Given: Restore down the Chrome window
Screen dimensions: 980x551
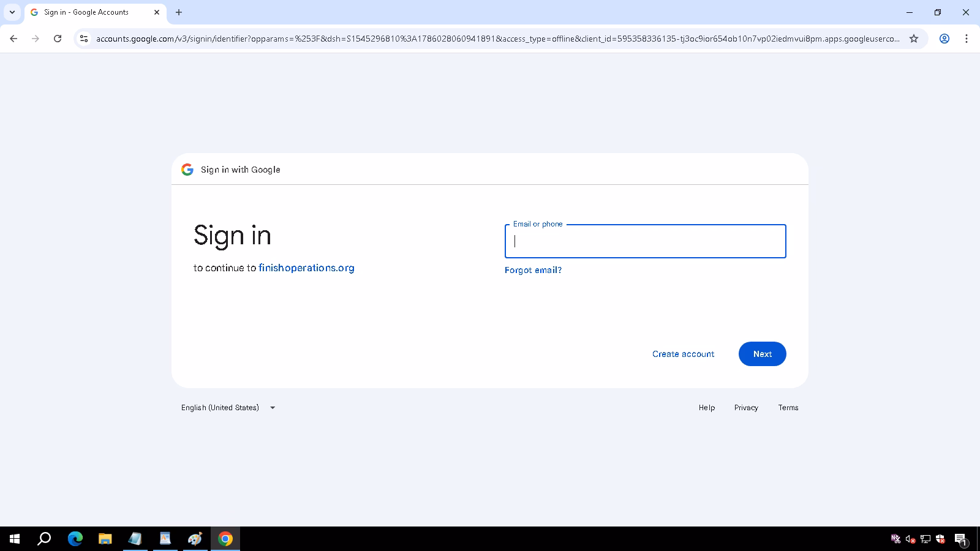Looking at the screenshot, I should (x=938, y=12).
